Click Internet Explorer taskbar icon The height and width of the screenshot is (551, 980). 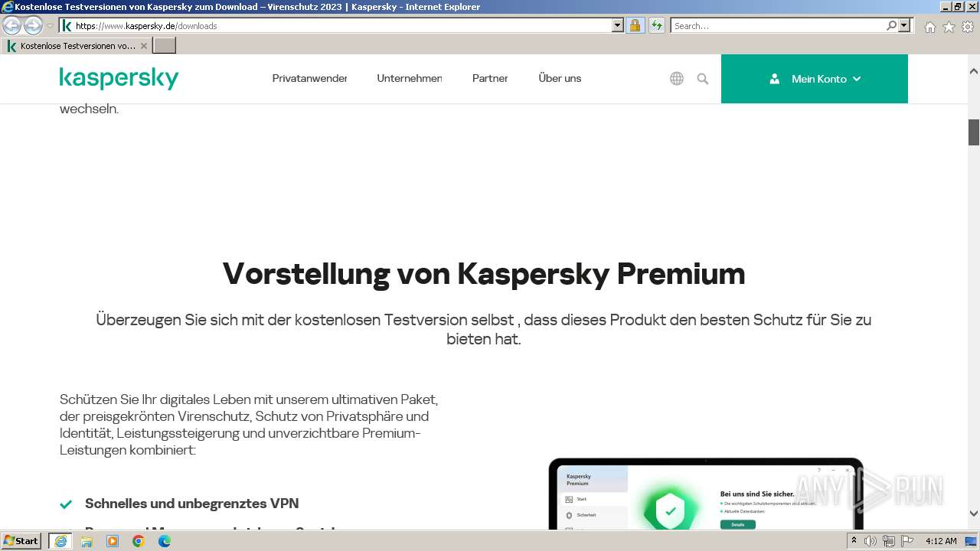click(60, 540)
